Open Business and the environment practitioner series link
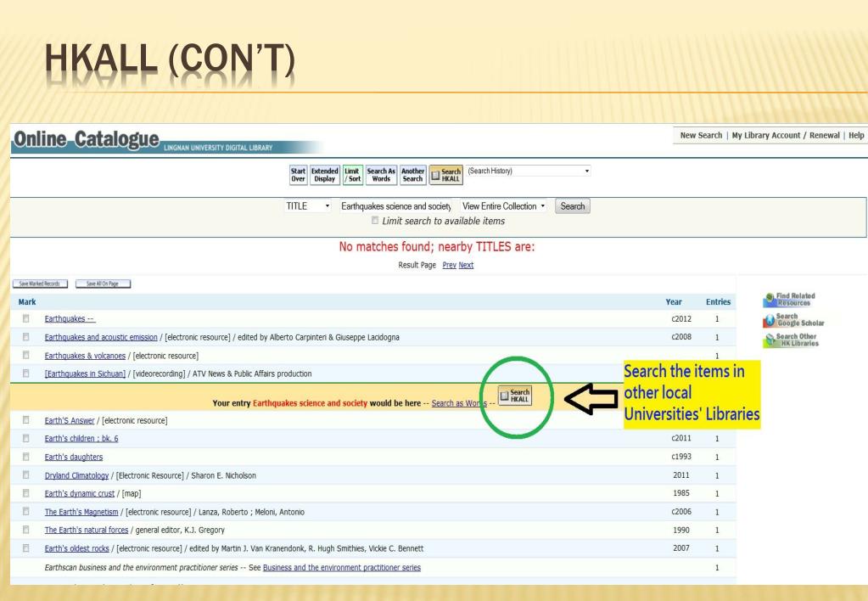This screenshot has width=868, height=601. [342, 568]
